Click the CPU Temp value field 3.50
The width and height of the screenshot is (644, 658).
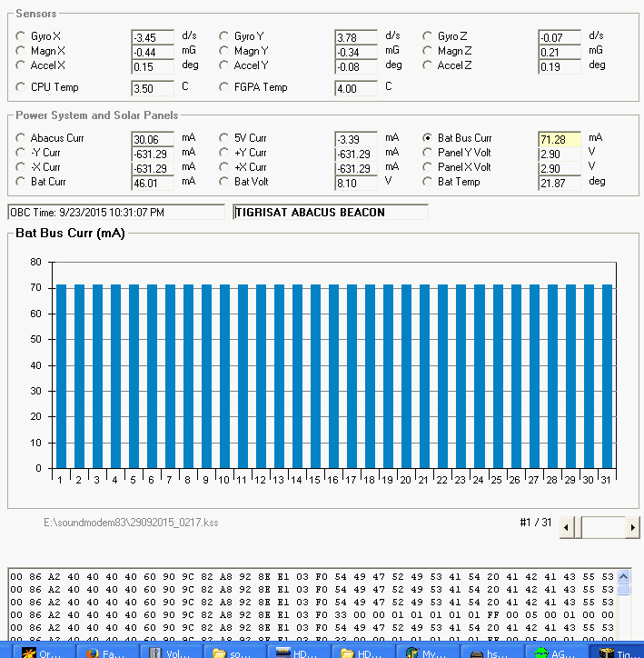coord(153,88)
